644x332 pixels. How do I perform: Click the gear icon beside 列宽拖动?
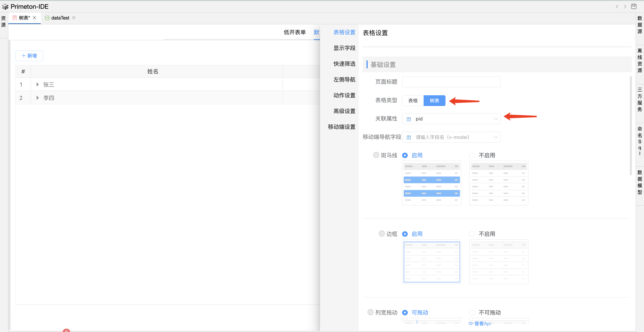coord(370,312)
